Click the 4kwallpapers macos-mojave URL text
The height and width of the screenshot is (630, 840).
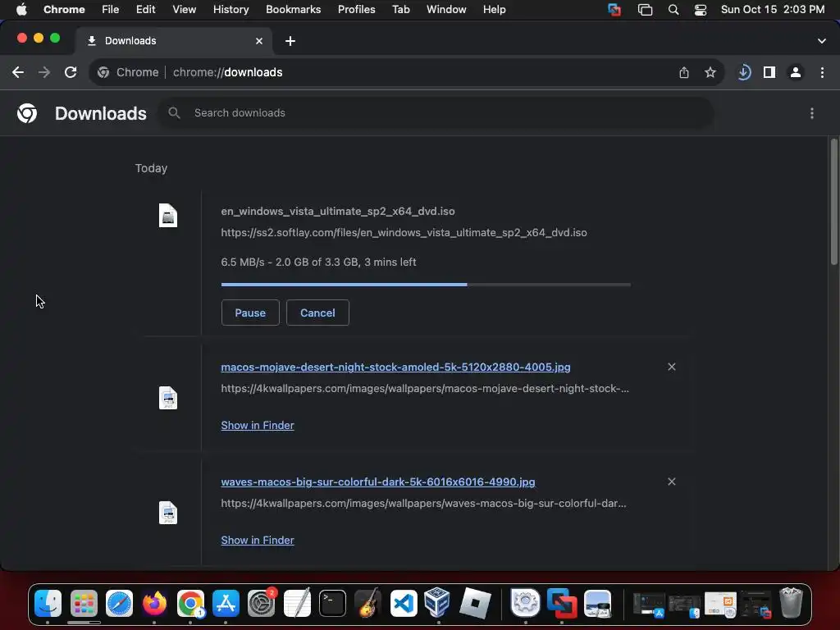point(425,388)
